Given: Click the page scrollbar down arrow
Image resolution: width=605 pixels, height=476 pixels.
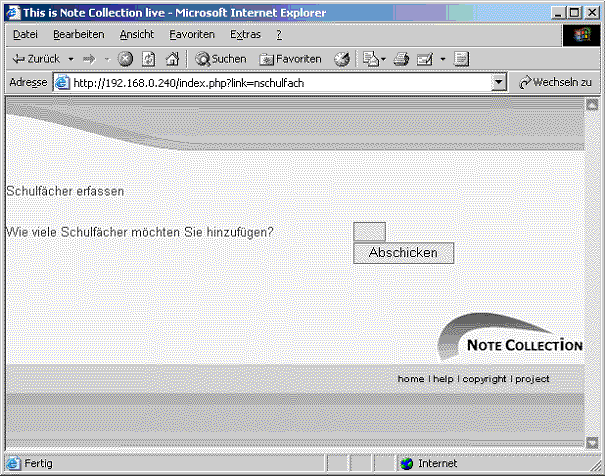Looking at the screenshot, I should coord(592,442).
